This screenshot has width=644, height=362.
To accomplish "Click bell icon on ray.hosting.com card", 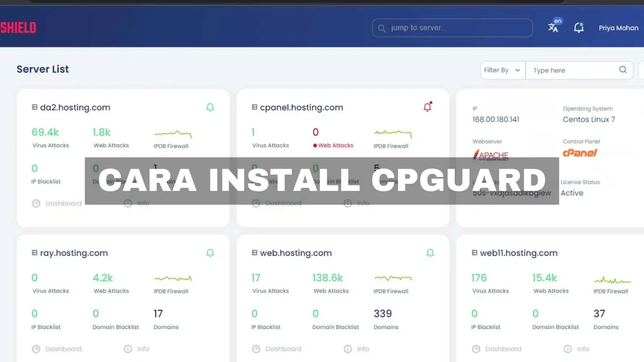I will click(x=210, y=253).
